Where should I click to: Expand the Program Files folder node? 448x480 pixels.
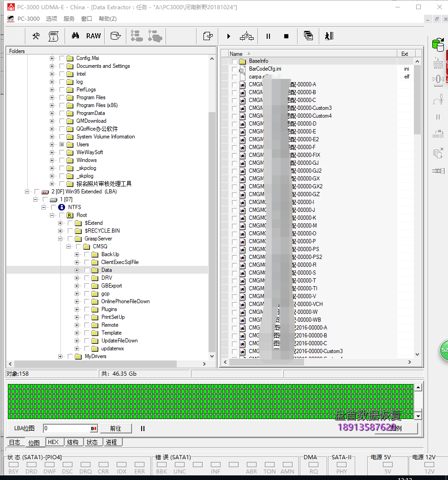point(52,97)
